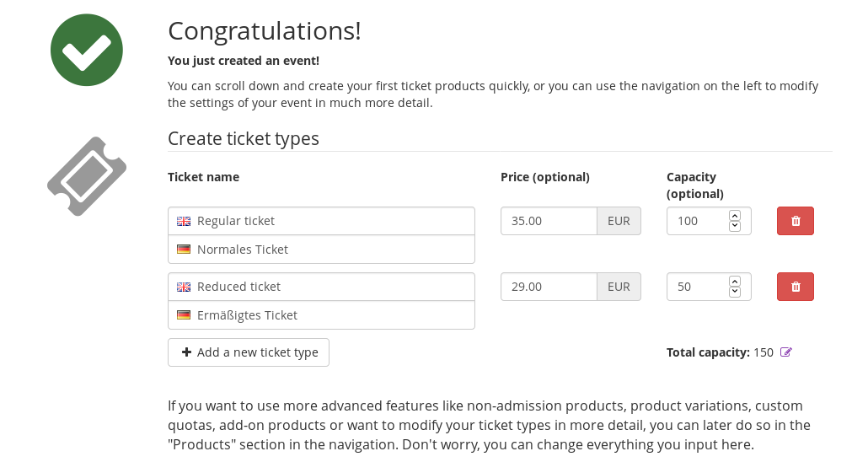This screenshot has width=868, height=462.
Task: Increase the capacity of 100 with up arrow
Action: coord(735,215)
